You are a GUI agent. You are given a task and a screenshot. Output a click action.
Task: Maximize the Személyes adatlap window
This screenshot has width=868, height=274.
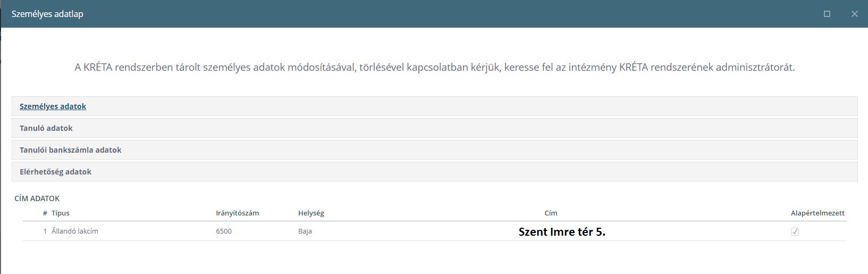tap(827, 14)
